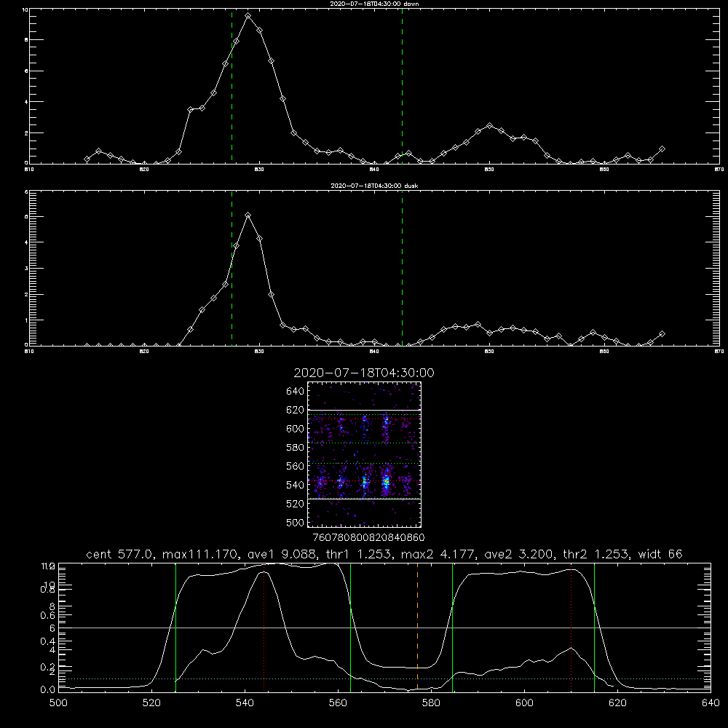Click heatmap x-axis label string '760780800820840860'
The width and height of the screenshot is (728, 728).
click(369, 538)
